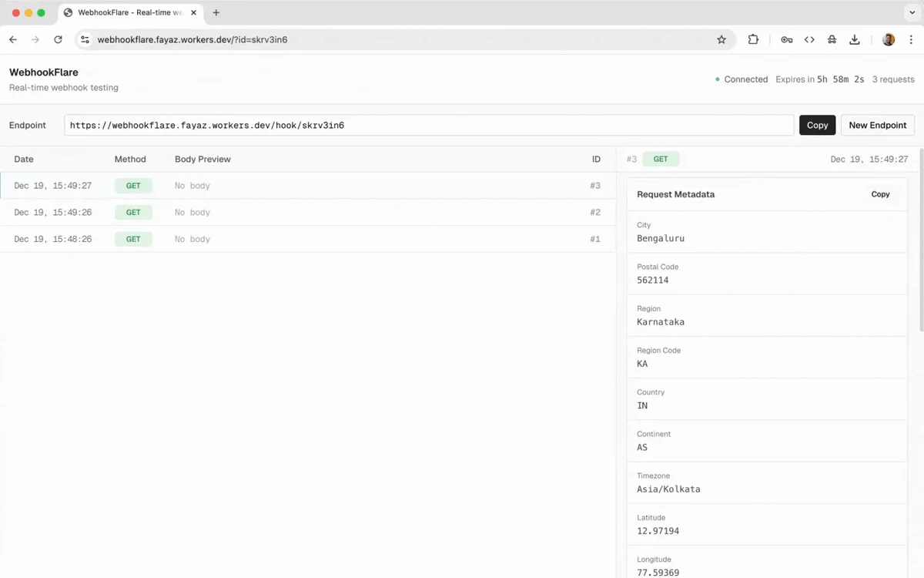
Task: Click the 3 requests counter
Action: pyautogui.click(x=893, y=79)
